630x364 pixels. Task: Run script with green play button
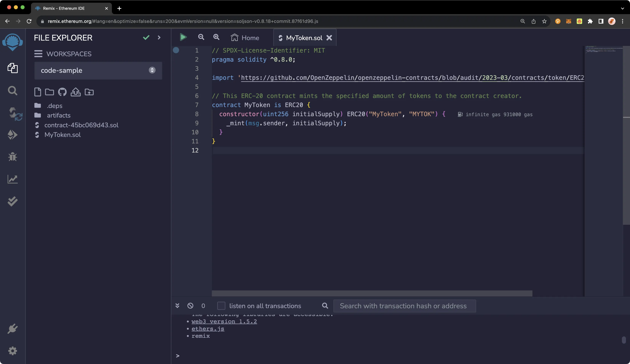coord(183,37)
